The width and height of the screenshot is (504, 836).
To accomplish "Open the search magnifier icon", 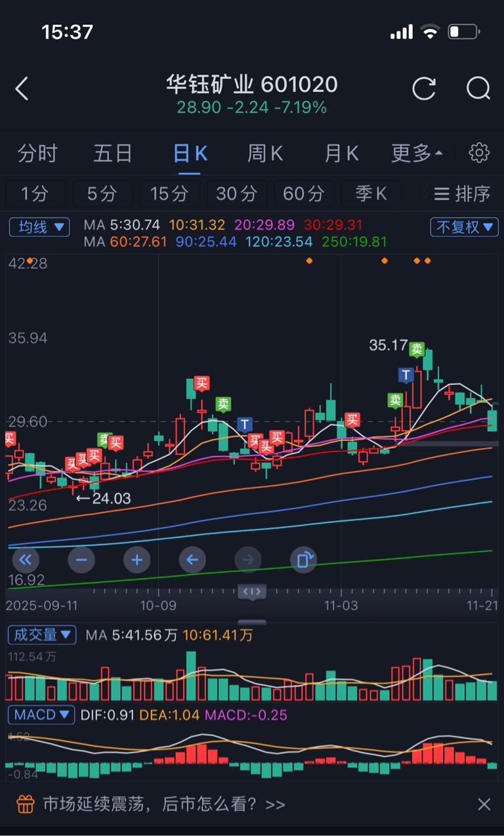I will click(x=478, y=88).
